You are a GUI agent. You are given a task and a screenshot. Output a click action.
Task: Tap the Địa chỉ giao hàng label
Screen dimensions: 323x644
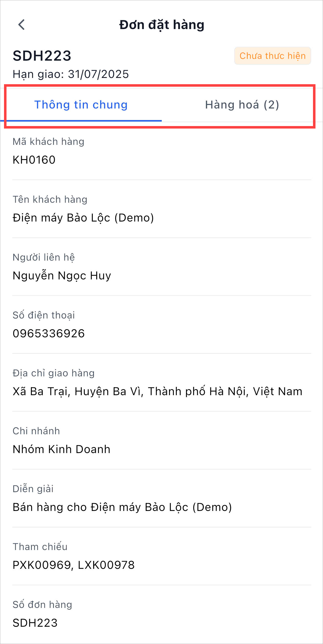point(54,373)
